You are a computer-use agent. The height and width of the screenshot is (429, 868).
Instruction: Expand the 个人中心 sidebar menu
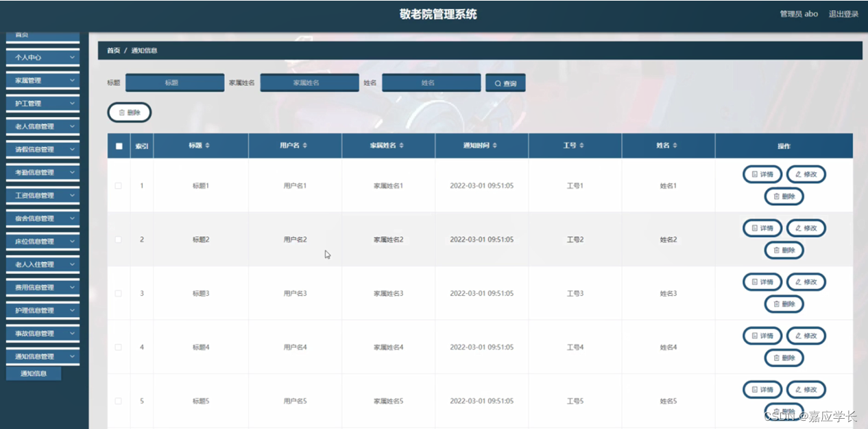(x=43, y=58)
